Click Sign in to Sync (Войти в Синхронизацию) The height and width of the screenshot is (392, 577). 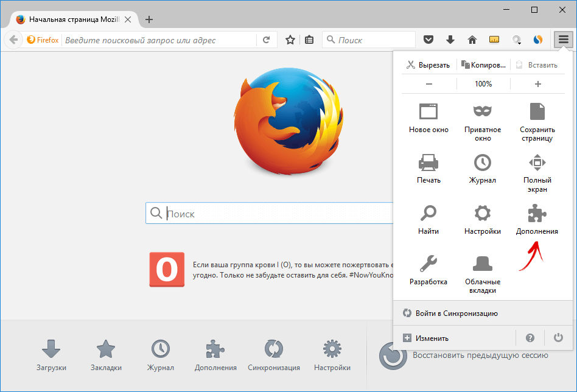tap(483, 313)
